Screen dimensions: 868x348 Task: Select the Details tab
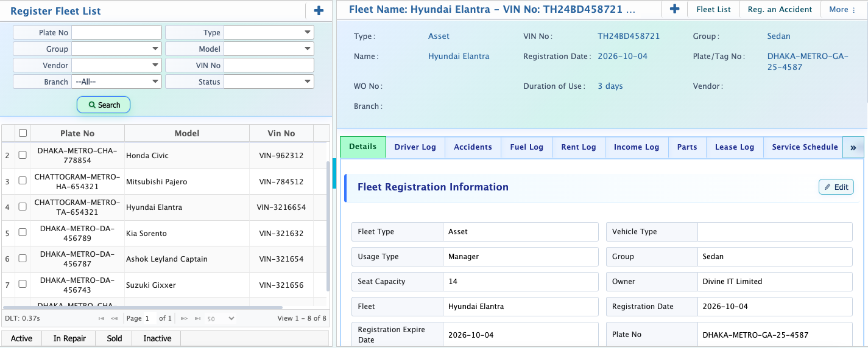(363, 147)
